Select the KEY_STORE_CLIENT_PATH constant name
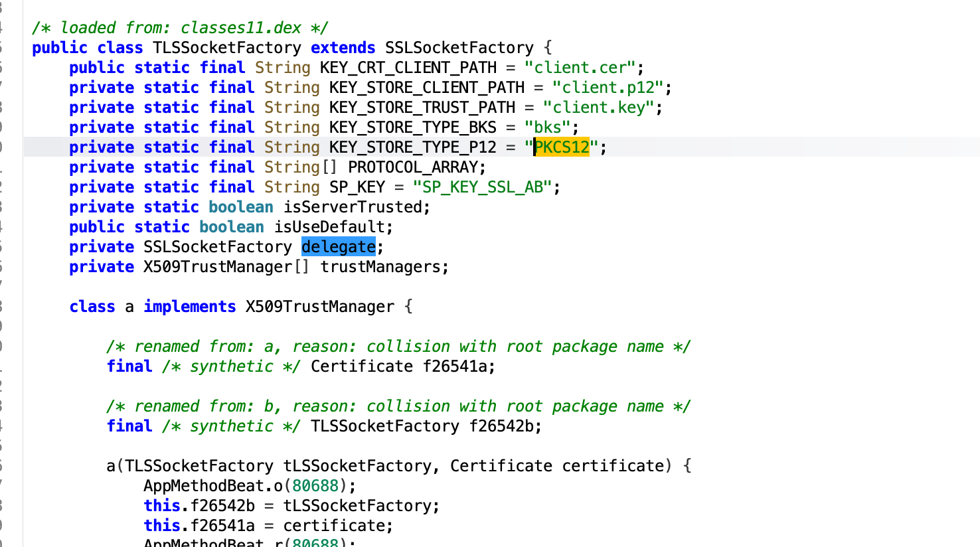 427,88
